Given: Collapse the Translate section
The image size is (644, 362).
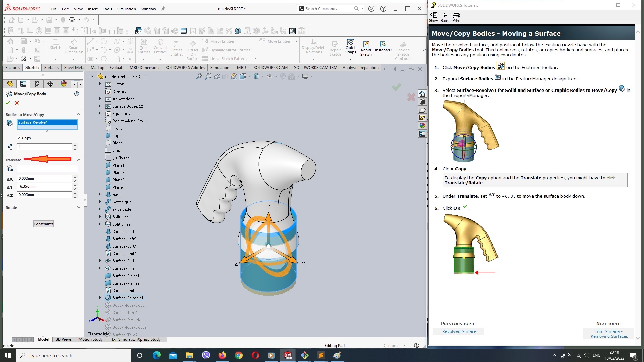Looking at the screenshot, I should [79, 160].
